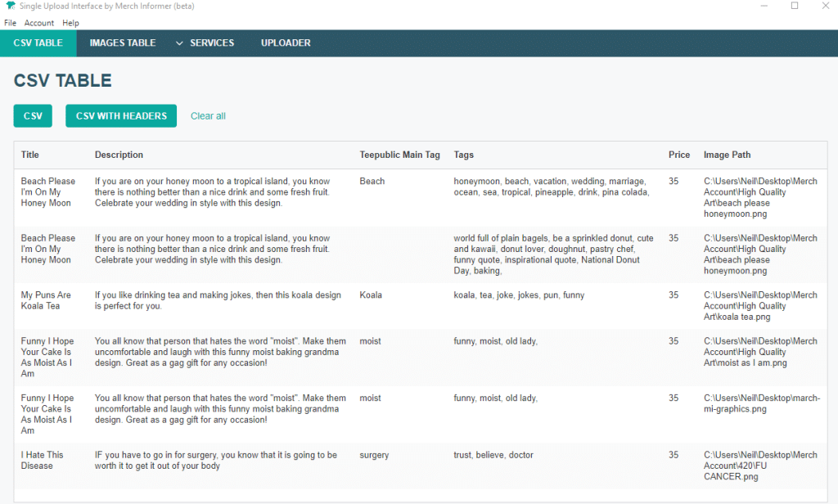Open the Account menu
Screen dimensions: 838x504
click(39, 23)
